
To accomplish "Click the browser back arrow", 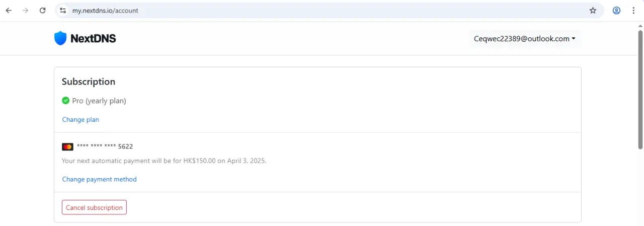I will click(9, 10).
